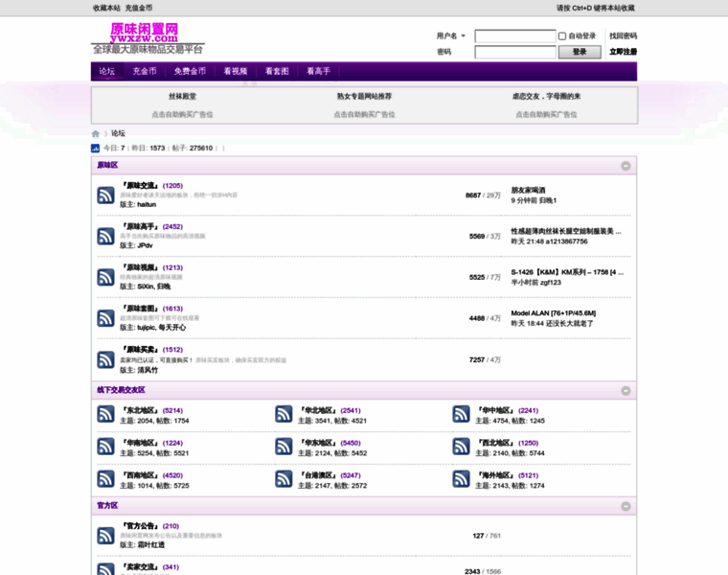
Task: Open the 原味区 category heading link
Action: coord(107,165)
